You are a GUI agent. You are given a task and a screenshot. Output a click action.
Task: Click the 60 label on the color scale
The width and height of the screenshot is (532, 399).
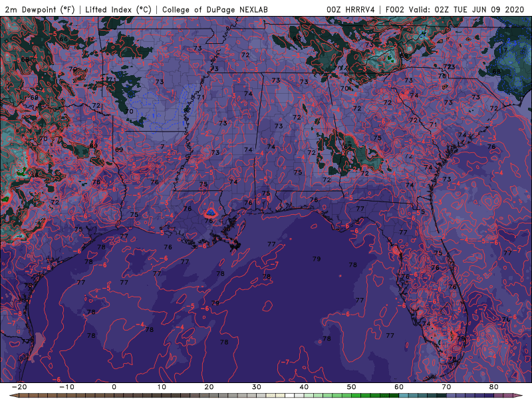[399, 387]
